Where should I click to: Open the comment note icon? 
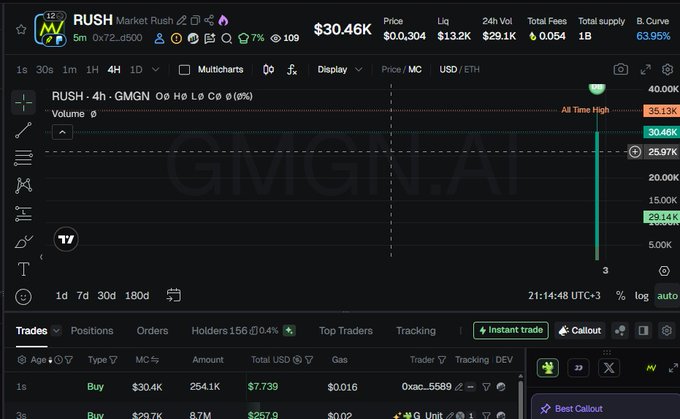coord(209,38)
